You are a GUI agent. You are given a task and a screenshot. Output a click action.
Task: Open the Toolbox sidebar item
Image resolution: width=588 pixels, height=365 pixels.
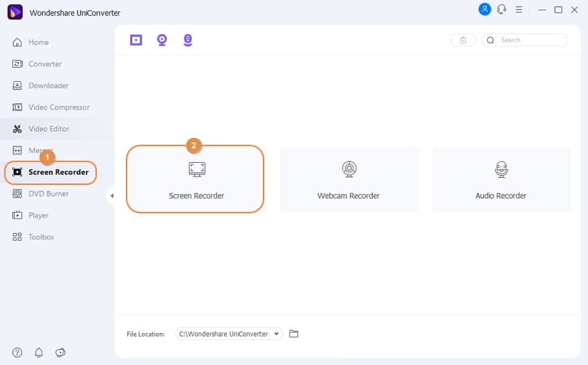click(41, 237)
